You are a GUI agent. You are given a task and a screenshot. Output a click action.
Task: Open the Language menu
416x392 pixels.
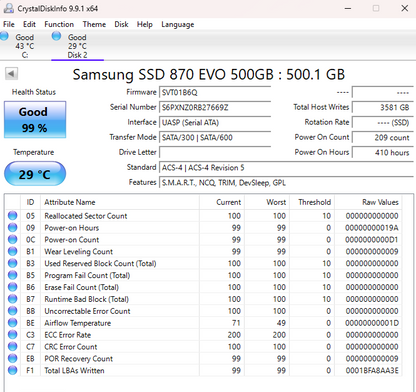point(178,24)
